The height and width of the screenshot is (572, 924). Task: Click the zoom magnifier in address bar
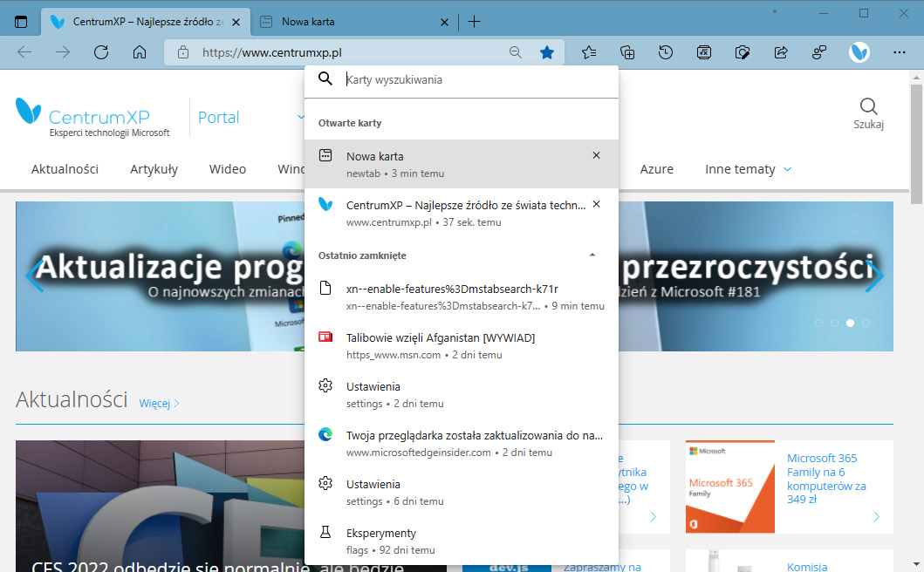click(516, 52)
